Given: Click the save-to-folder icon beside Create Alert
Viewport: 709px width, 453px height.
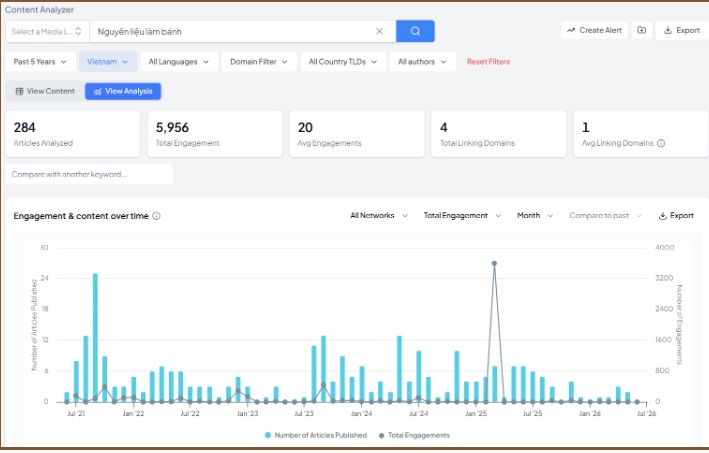Looking at the screenshot, I should [x=642, y=30].
